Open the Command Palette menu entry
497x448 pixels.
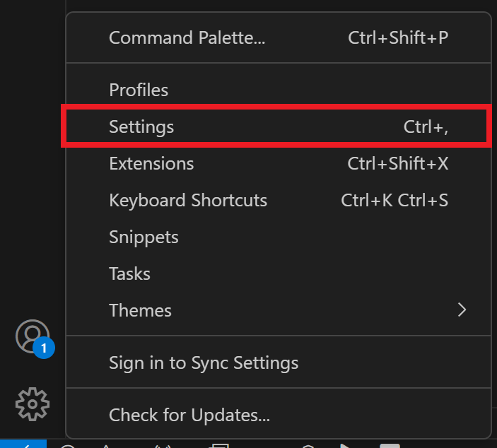click(x=187, y=37)
